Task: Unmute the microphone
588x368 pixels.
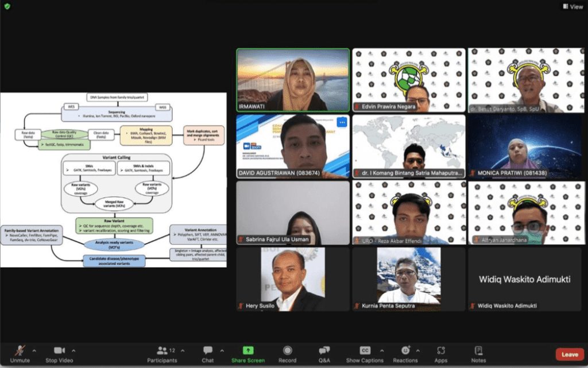Action: pyautogui.click(x=20, y=354)
